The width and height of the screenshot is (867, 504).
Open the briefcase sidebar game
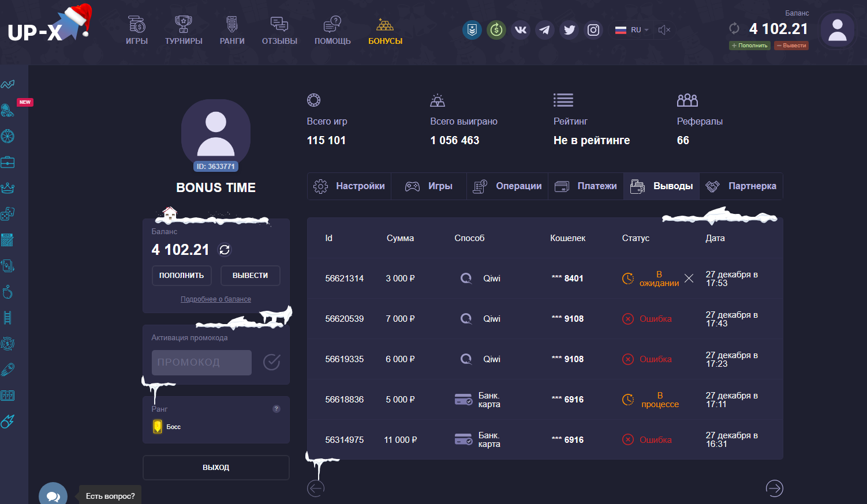[x=8, y=162]
